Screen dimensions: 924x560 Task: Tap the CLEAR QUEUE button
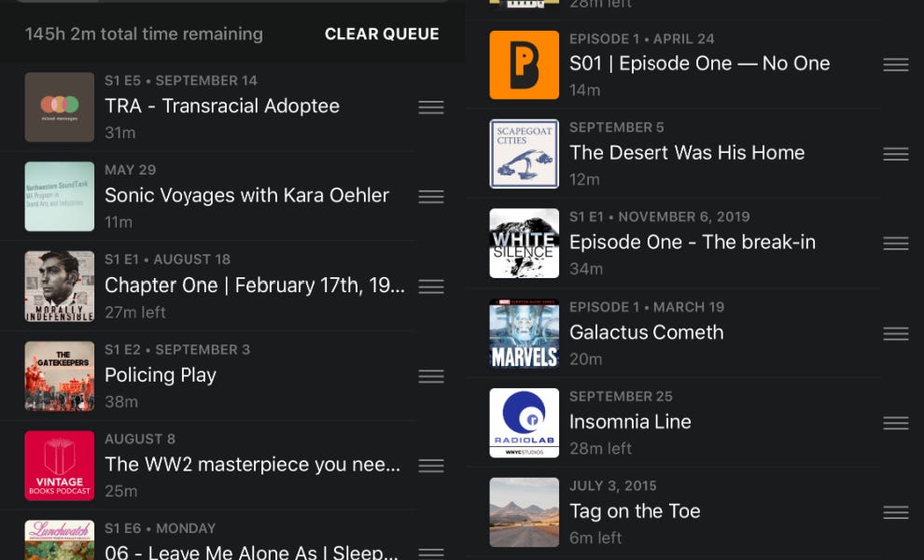click(x=382, y=35)
